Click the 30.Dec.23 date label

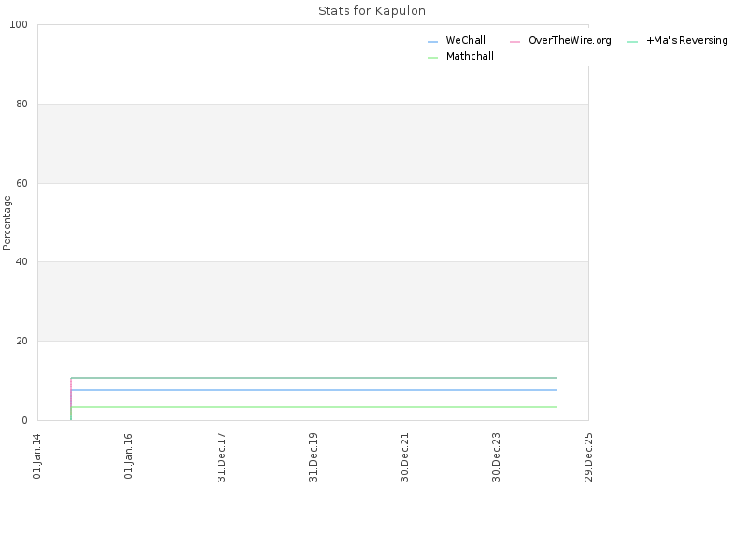click(497, 457)
